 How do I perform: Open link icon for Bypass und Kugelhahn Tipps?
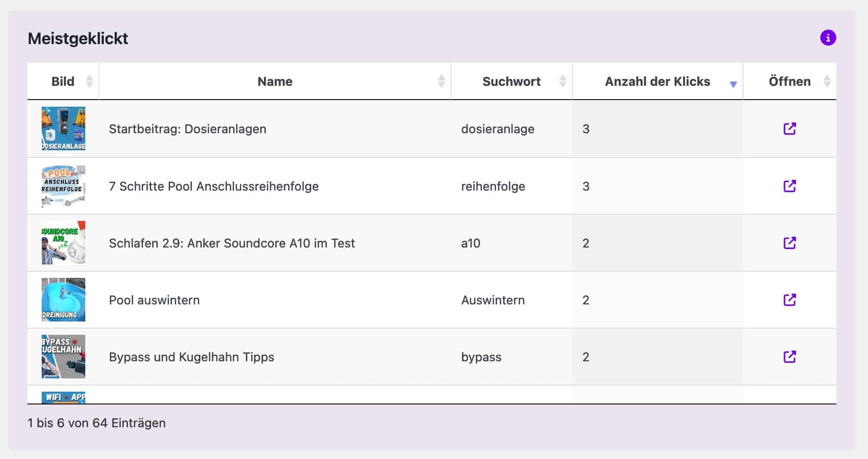click(789, 357)
